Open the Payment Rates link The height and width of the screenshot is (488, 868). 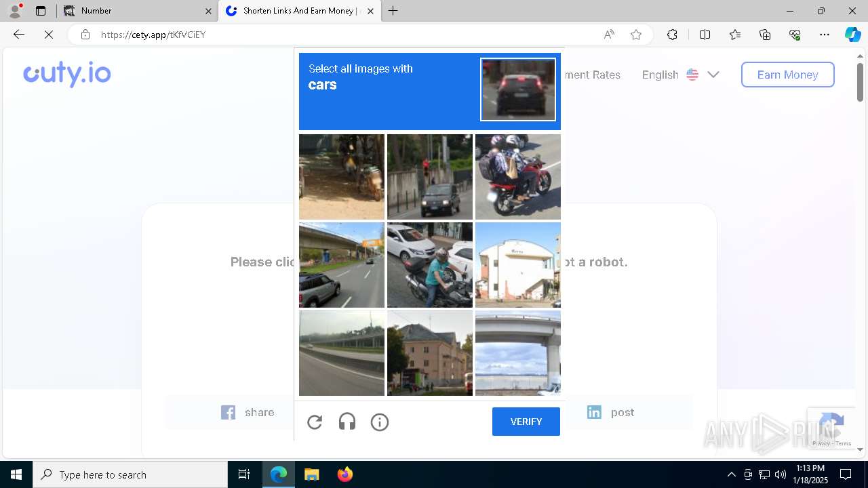pyautogui.click(x=591, y=75)
